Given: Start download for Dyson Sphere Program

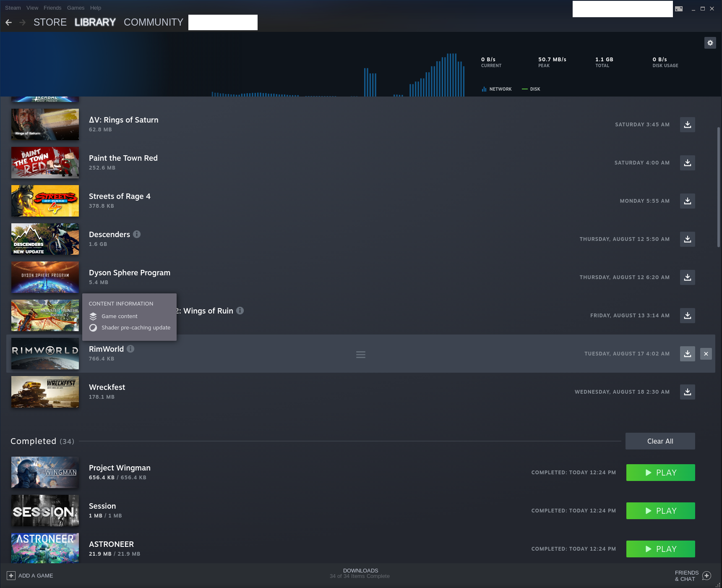Looking at the screenshot, I should (687, 277).
